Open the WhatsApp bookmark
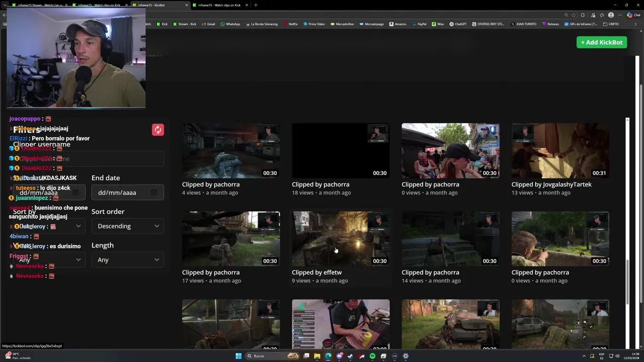Image resolution: width=644 pixels, height=362 pixels. click(230, 24)
